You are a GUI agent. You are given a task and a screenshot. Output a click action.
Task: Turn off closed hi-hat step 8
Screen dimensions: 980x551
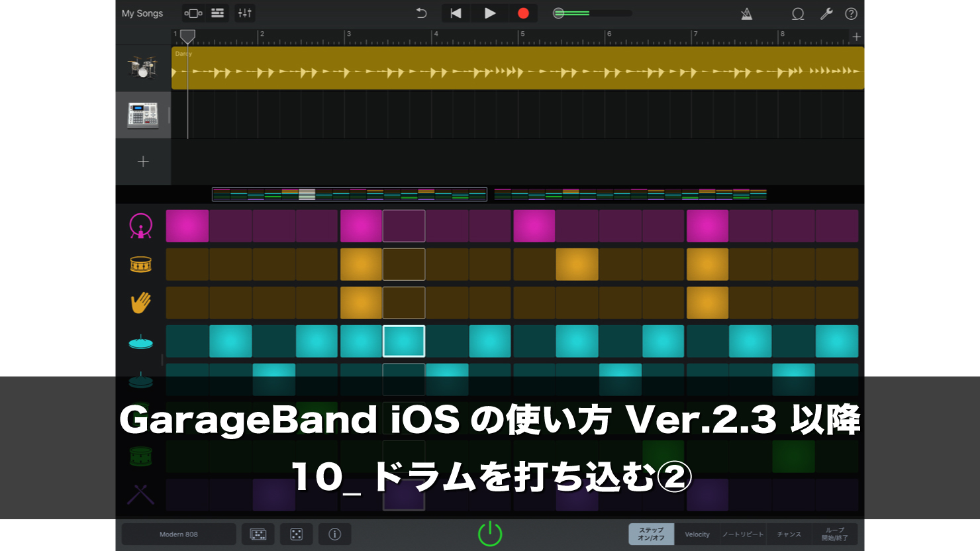click(490, 341)
